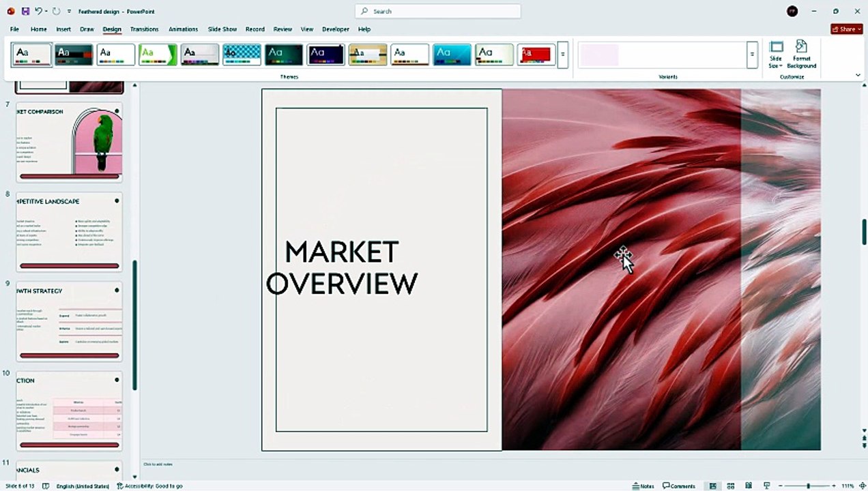Apply the gray gradient theme
The width and height of the screenshot is (868, 491).
(200, 55)
